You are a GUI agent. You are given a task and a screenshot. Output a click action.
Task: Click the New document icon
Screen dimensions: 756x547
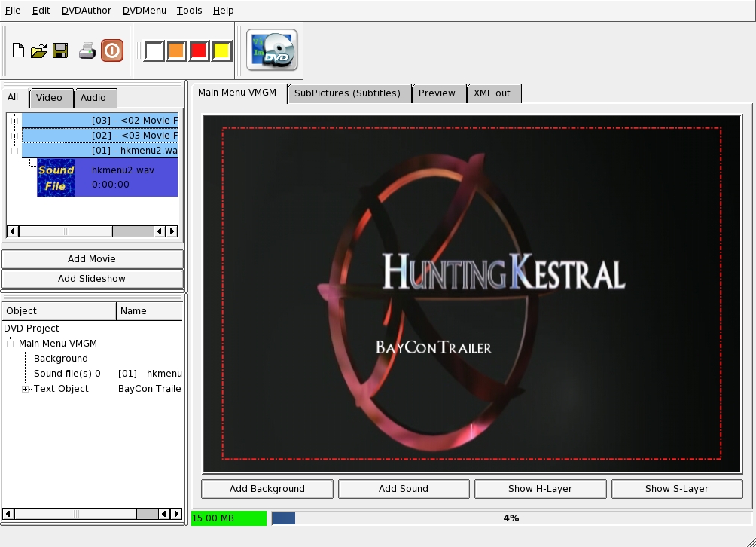coord(19,51)
